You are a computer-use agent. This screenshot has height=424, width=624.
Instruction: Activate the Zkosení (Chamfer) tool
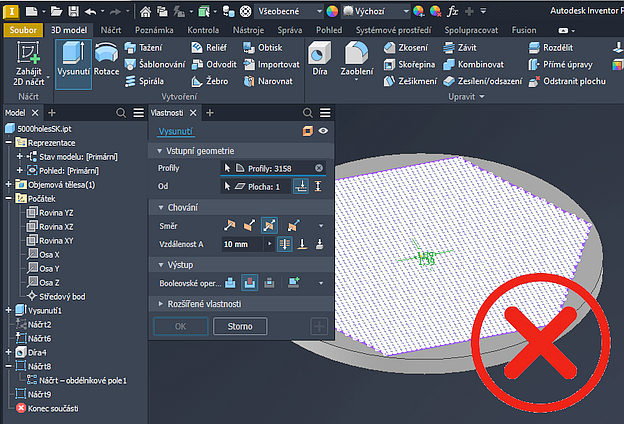click(407, 47)
